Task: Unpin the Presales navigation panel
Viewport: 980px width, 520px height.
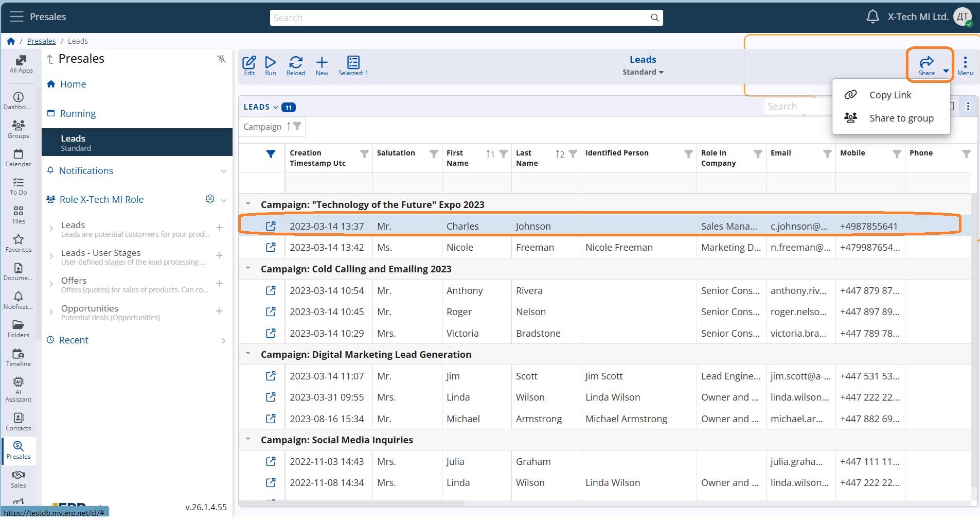Action: (x=222, y=59)
